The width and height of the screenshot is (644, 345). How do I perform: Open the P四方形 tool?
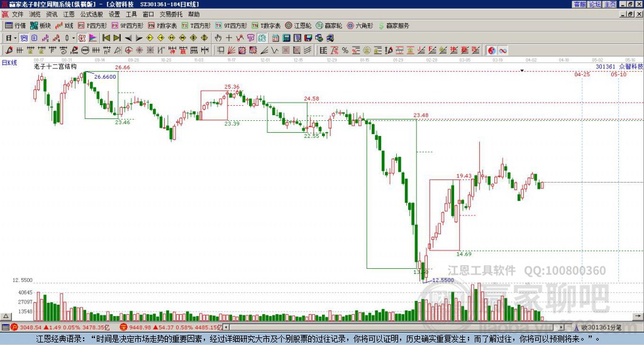coord(92,25)
